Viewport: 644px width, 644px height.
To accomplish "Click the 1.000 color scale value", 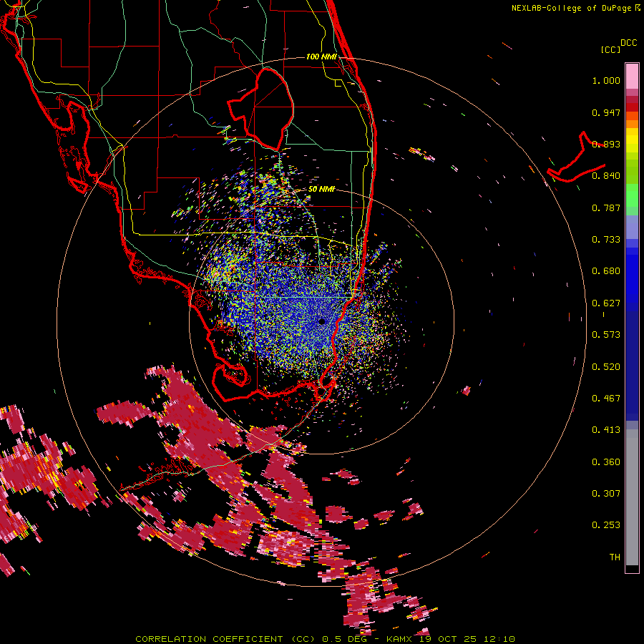I will (606, 80).
